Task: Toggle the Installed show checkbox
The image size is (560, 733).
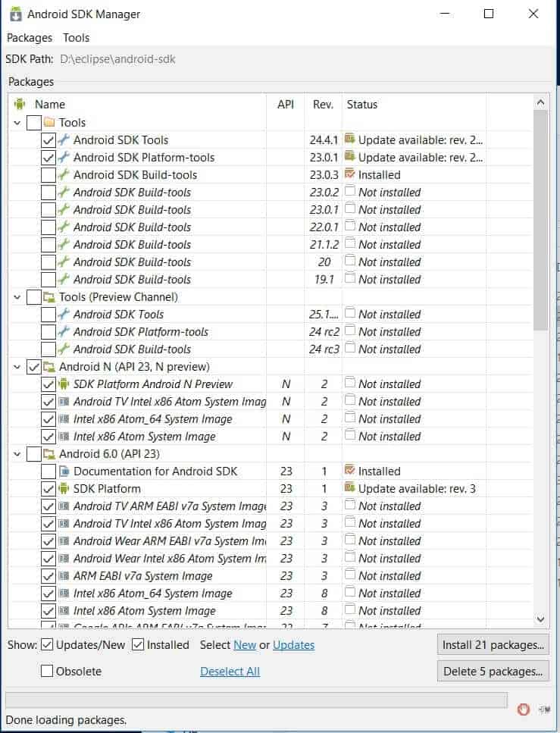Action: [137, 644]
